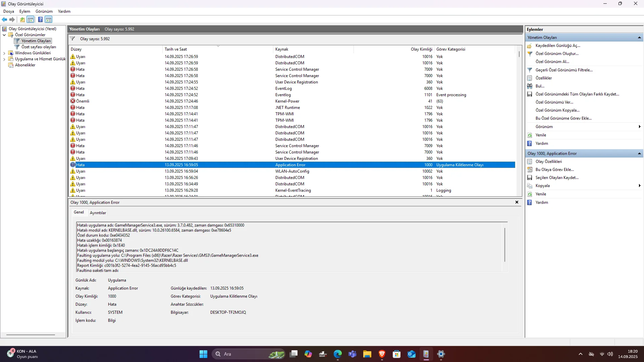Image resolution: width=644 pixels, height=362 pixels.
Task: Click the back arrow toolbar icon
Action: 4,19
